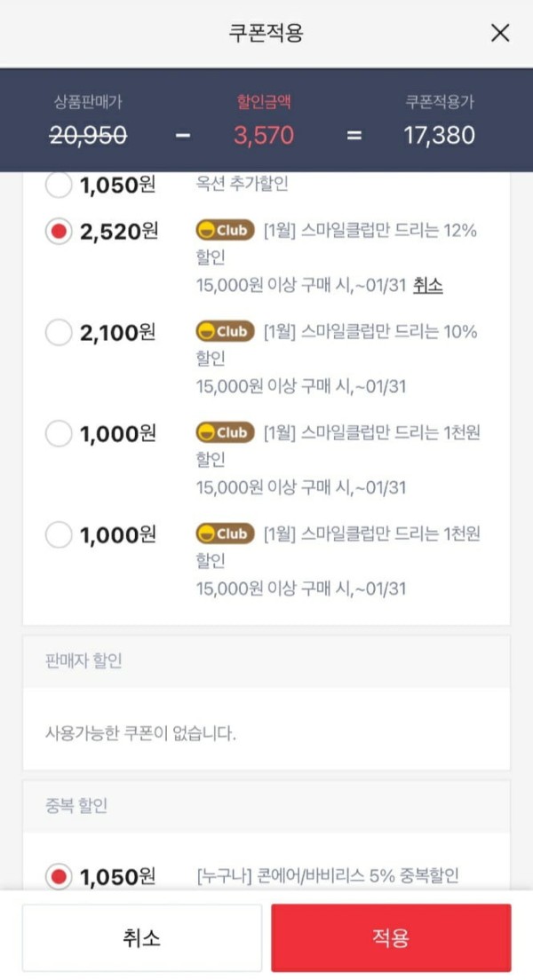Click the 취소 link next to ~01/31
The height and width of the screenshot is (980, 533).
click(x=428, y=286)
